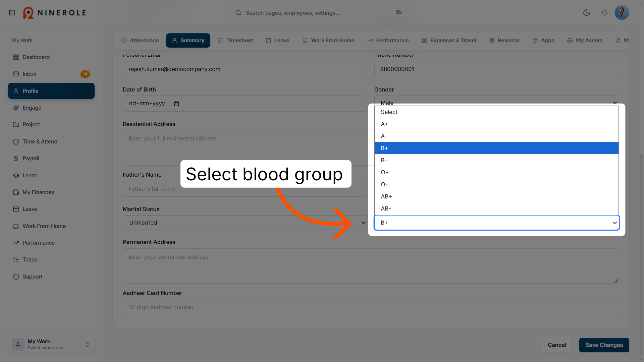Image resolution: width=644 pixels, height=362 pixels.
Task: Open notifications bell icon
Action: coord(604,13)
